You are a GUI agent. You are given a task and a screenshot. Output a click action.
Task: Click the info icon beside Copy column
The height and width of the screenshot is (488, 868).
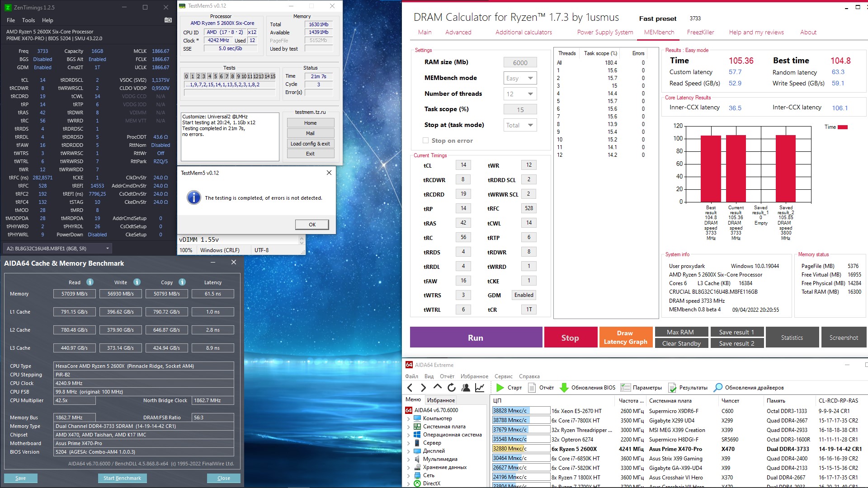click(182, 282)
